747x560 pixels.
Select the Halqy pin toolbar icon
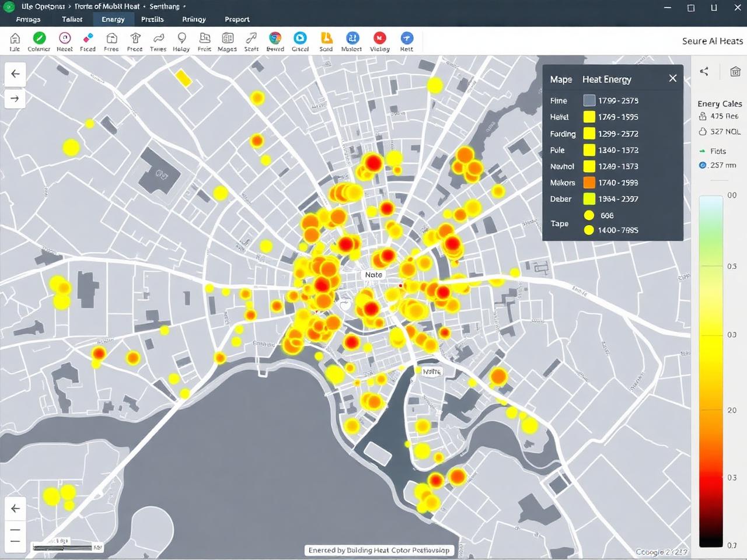pos(181,38)
